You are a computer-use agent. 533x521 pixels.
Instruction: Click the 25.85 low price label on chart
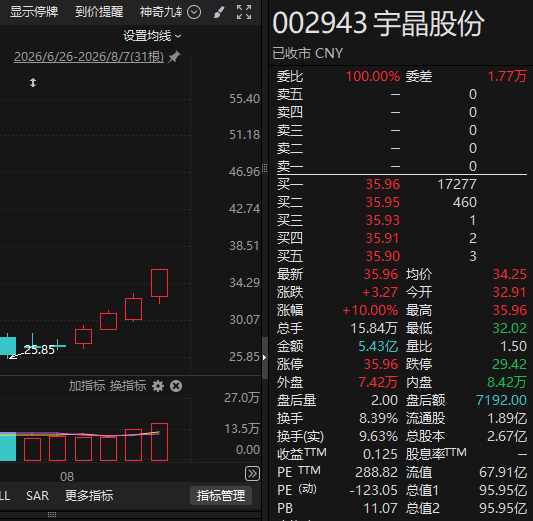click(x=39, y=350)
